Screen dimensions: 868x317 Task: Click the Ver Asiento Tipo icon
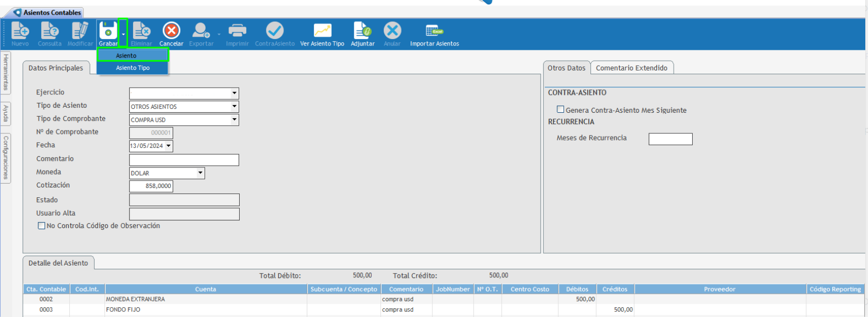tap(323, 30)
